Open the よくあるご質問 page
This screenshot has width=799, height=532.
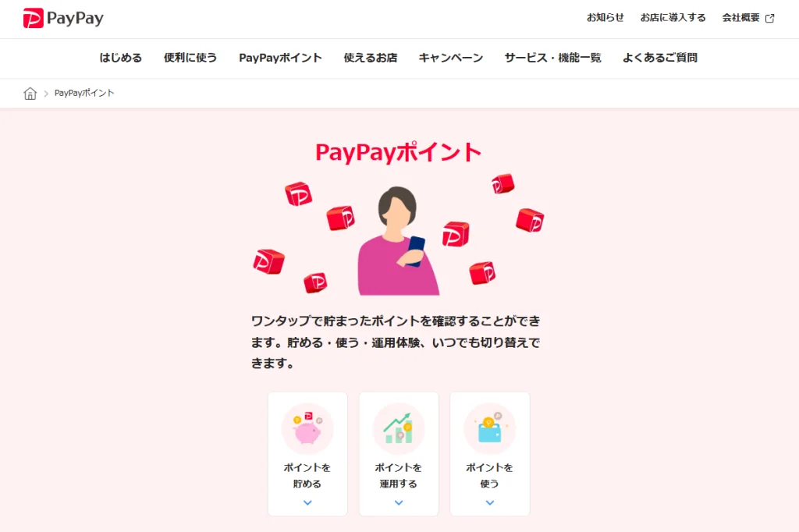(660, 58)
